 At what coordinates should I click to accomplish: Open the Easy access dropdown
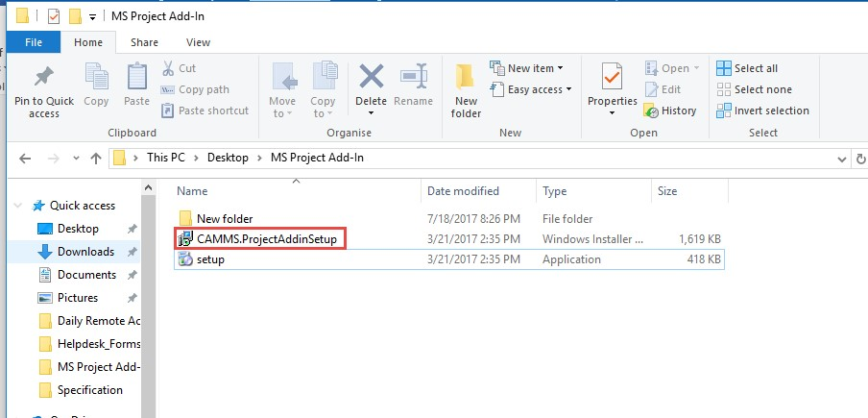pos(531,89)
